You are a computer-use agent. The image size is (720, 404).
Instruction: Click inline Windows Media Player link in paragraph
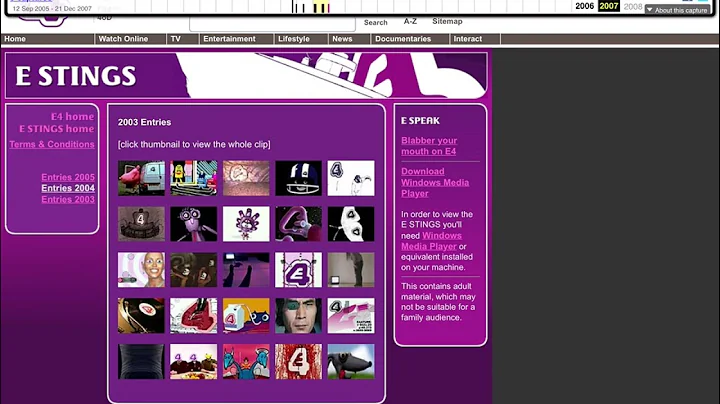pos(431,241)
